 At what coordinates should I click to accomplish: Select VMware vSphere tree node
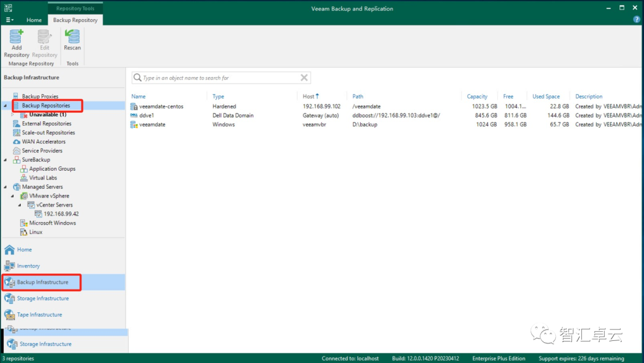tap(49, 196)
